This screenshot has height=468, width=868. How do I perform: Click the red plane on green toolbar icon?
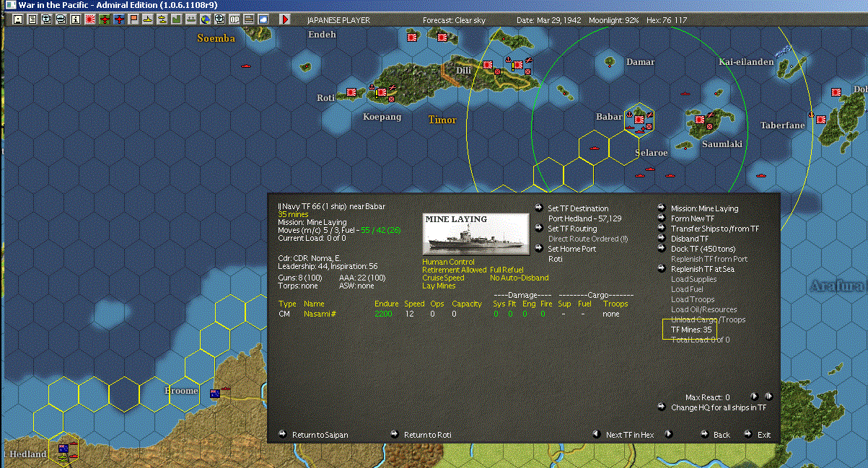(x=105, y=19)
